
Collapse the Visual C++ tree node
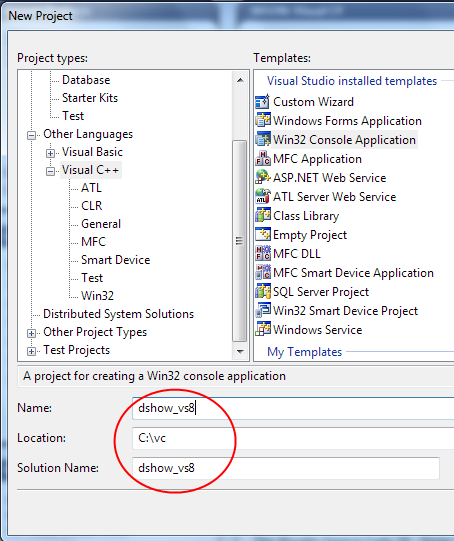click(50, 171)
